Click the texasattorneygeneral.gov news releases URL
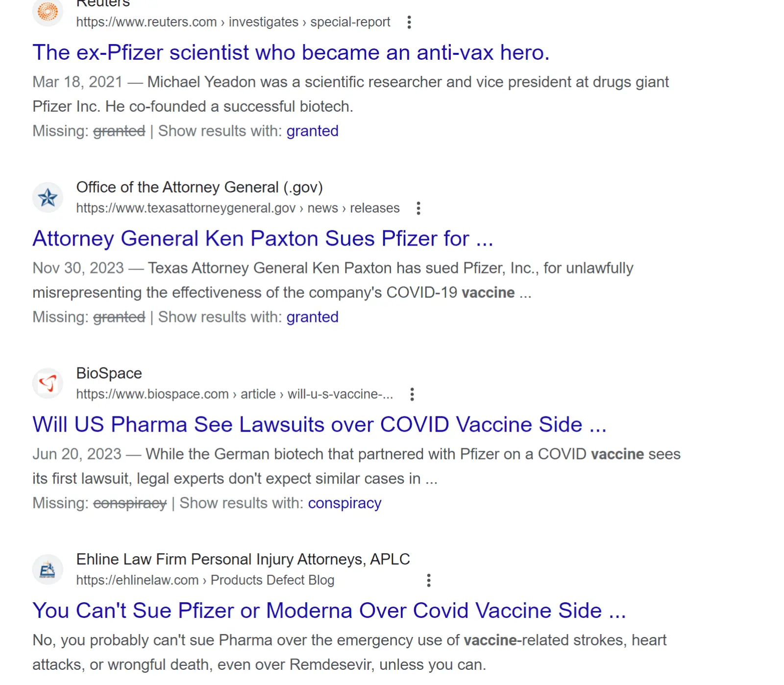 (x=238, y=208)
